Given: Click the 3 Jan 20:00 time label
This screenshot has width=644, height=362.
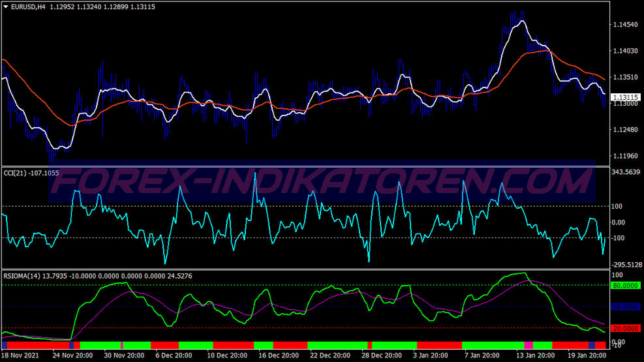Looking at the screenshot, I should 431,355.
